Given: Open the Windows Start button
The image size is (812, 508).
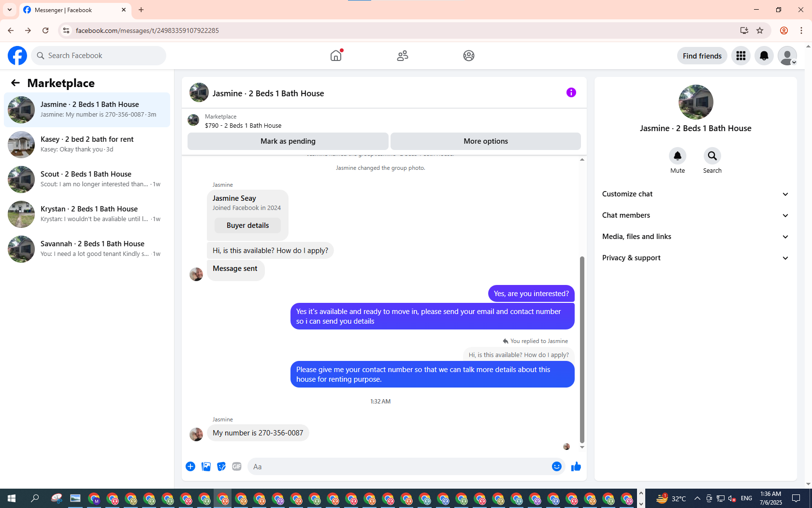Looking at the screenshot, I should [x=12, y=498].
